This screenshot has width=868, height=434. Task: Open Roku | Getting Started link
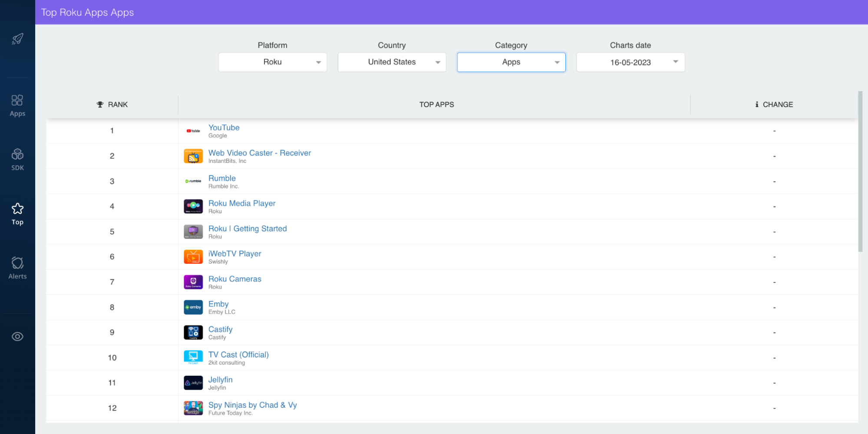point(248,229)
